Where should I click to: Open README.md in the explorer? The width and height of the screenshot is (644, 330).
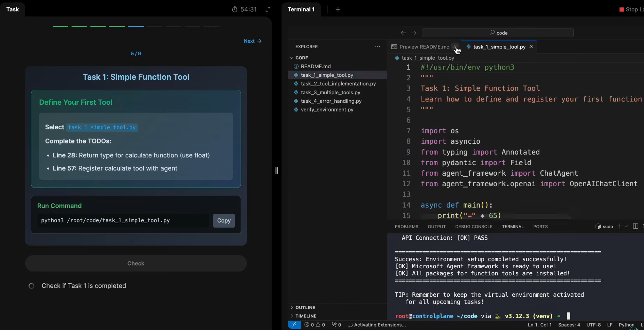pyautogui.click(x=316, y=66)
